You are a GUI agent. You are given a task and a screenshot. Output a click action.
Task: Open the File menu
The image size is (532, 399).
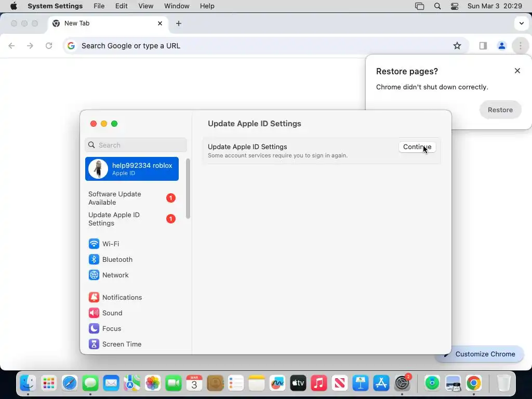pyautogui.click(x=99, y=6)
